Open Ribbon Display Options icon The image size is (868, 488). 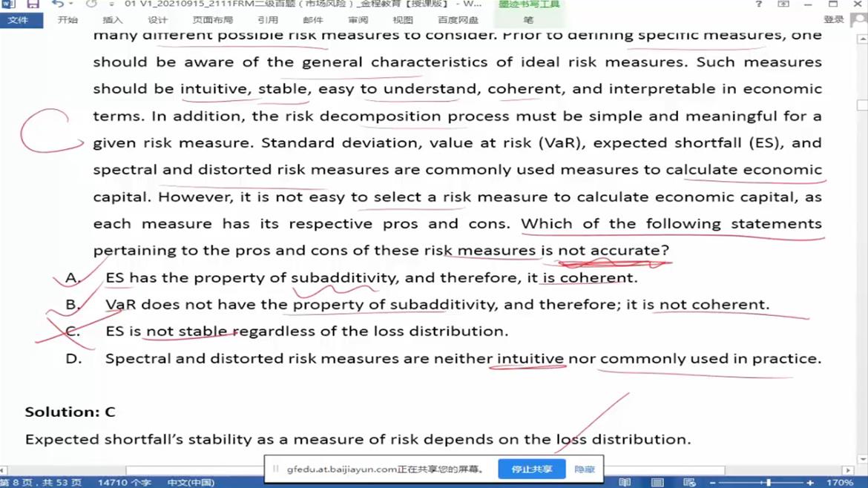coord(783,4)
